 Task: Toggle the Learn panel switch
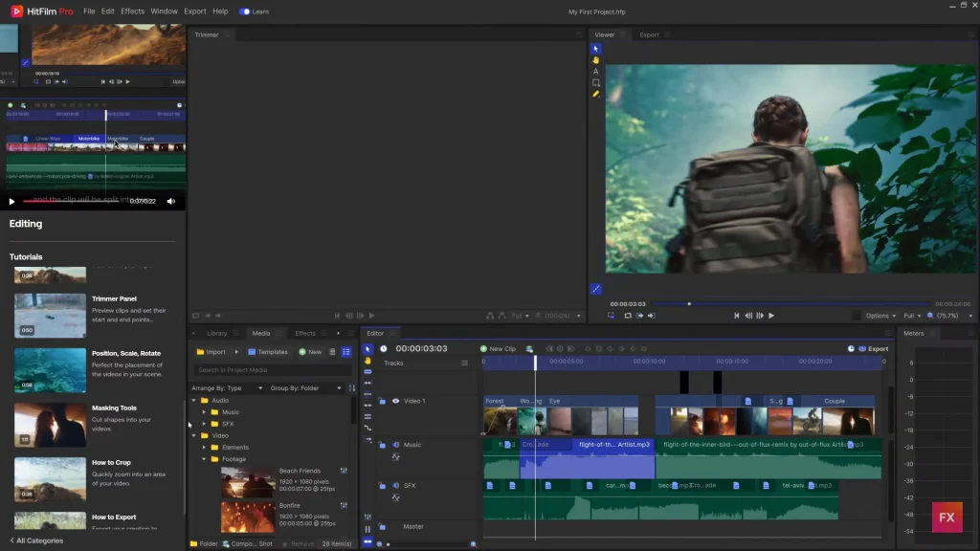pos(244,11)
